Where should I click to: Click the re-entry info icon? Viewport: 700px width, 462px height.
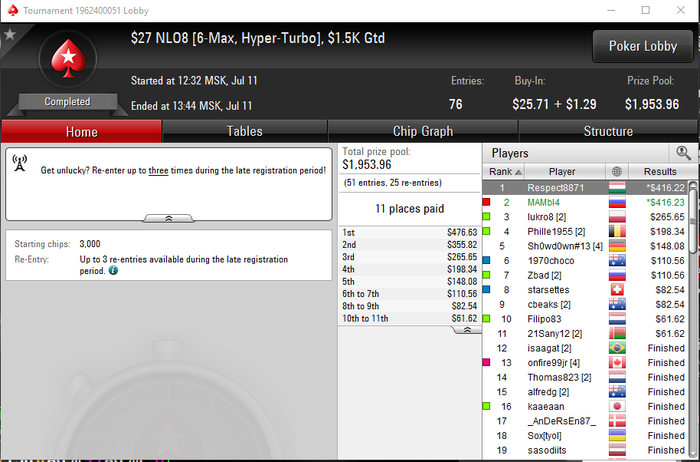[x=113, y=271]
